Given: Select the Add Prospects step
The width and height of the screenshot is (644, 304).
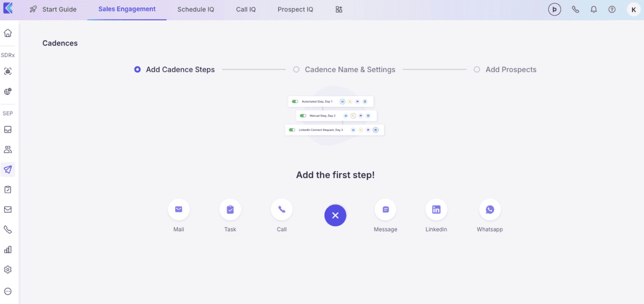Looking at the screenshot, I should coord(476,69).
